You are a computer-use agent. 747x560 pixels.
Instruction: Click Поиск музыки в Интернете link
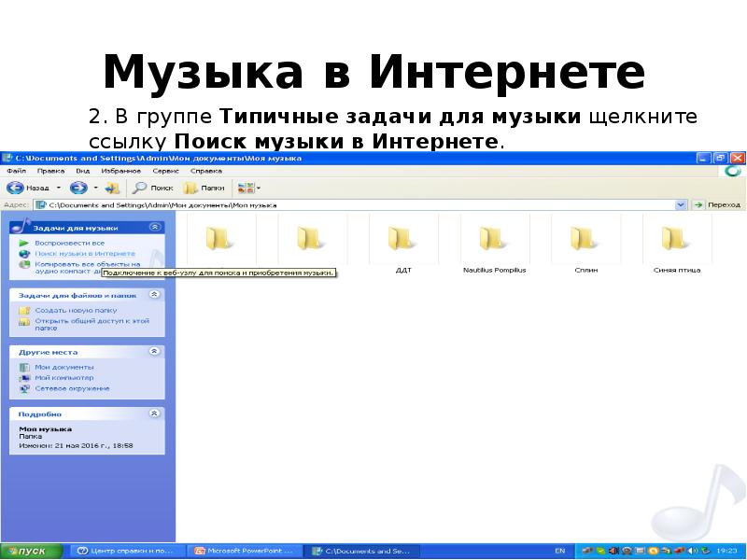click(x=85, y=253)
